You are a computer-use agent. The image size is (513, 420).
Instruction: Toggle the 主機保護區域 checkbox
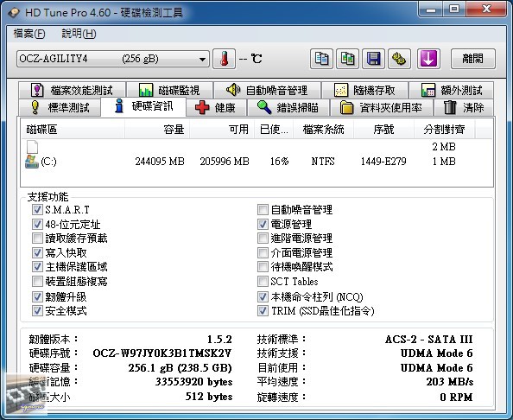click(37, 266)
